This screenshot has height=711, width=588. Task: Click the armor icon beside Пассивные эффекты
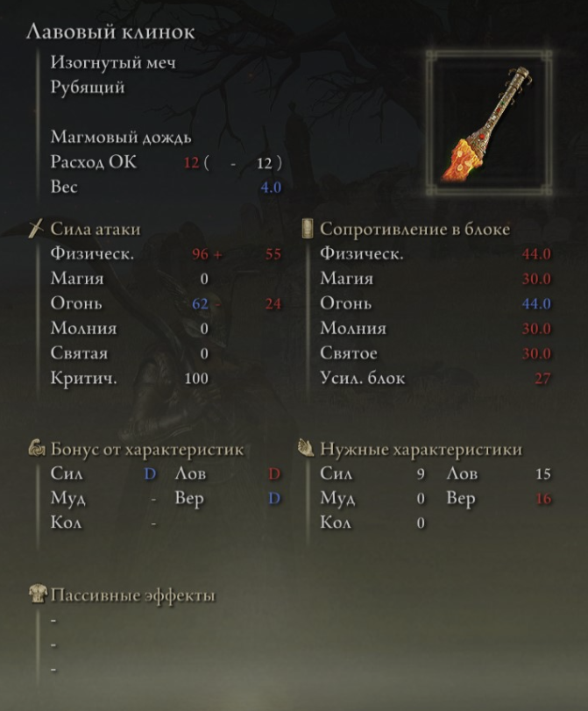pyautogui.click(x=38, y=594)
